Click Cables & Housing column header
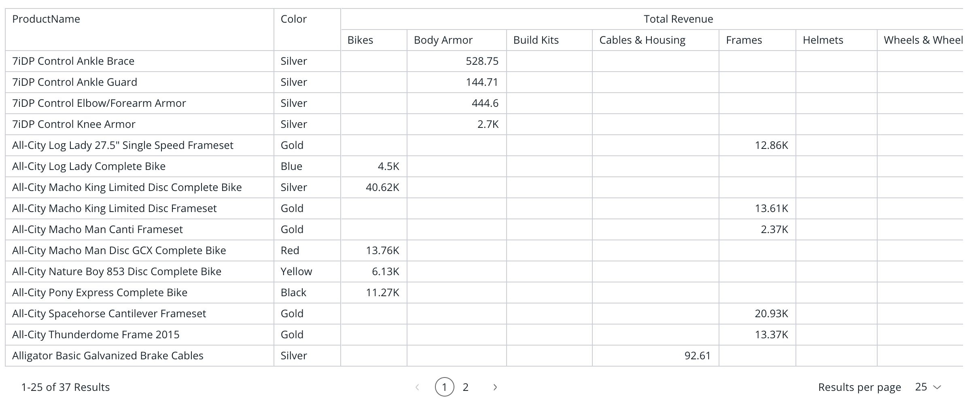This screenshot has width=980, height=420. (642, 40)
